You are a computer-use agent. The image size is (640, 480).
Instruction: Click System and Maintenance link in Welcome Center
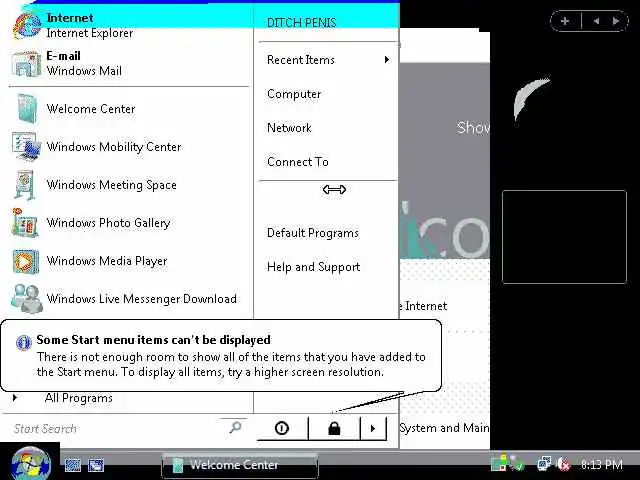(444, 428)
